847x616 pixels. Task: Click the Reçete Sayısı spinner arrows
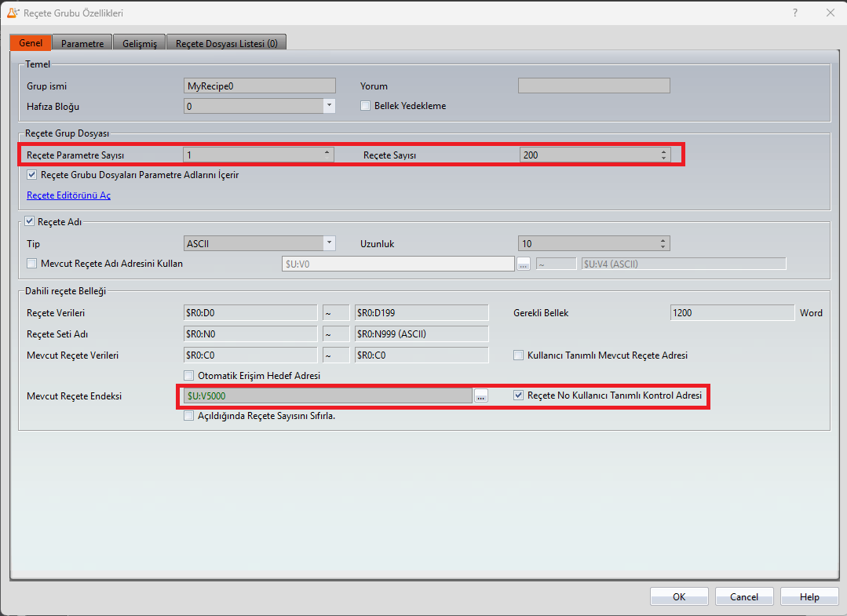[663, 155]
